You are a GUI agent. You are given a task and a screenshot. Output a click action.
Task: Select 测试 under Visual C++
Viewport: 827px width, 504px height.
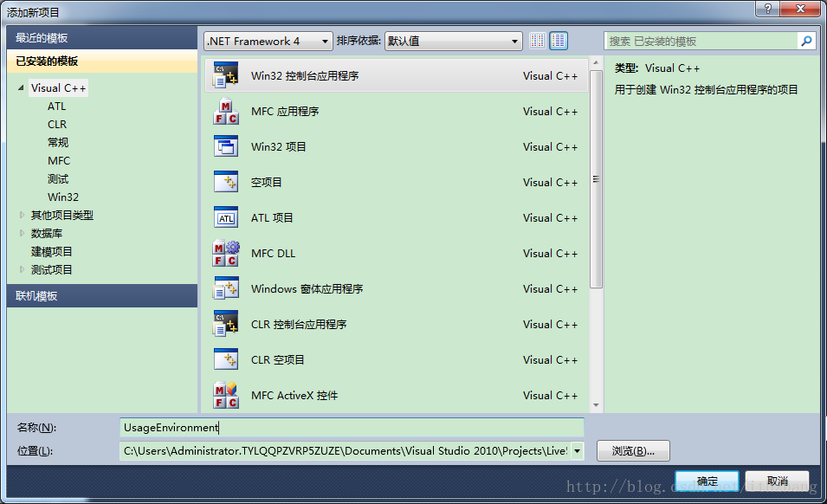[x=58, y=178]
